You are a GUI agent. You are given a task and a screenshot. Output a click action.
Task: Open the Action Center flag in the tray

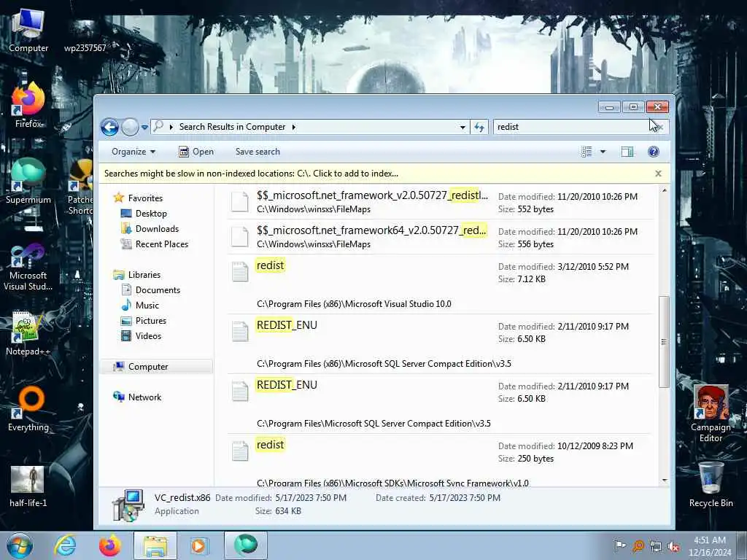pyautogui.click(x=620, y=546)
